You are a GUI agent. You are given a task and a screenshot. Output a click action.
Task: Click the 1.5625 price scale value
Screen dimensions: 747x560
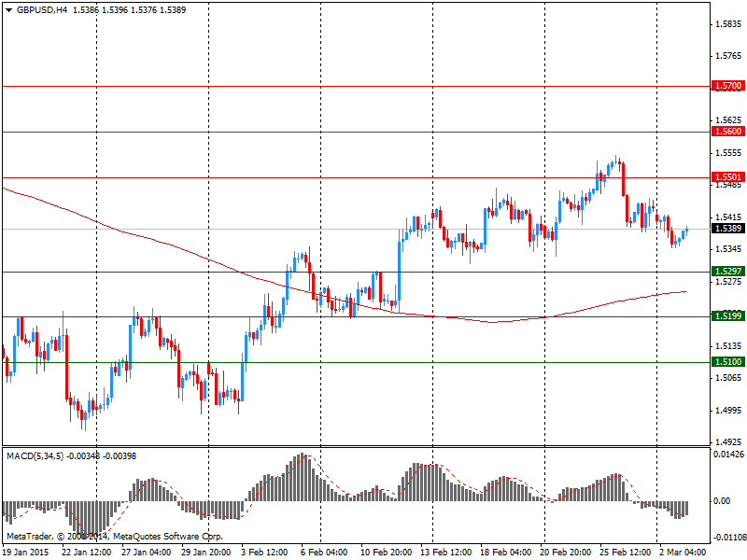[x=728, y=120]
